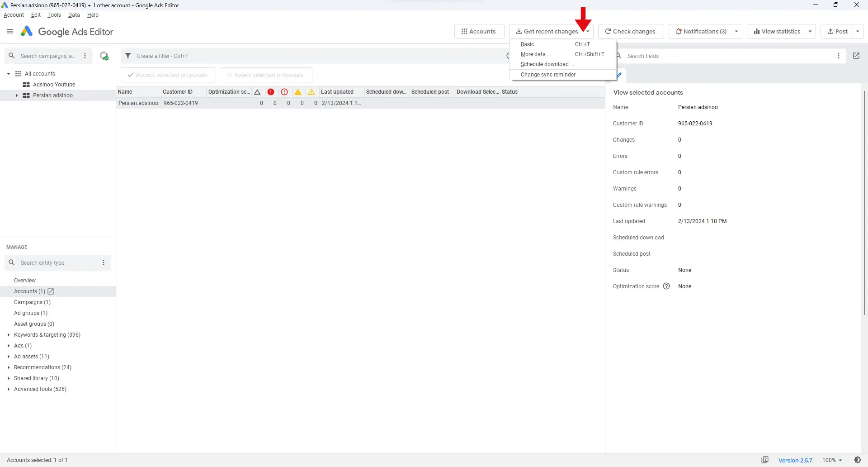This screenshot has height=467, width=868.
Task: Click the search magnifier in Search fields box
Action: (619, 56)
